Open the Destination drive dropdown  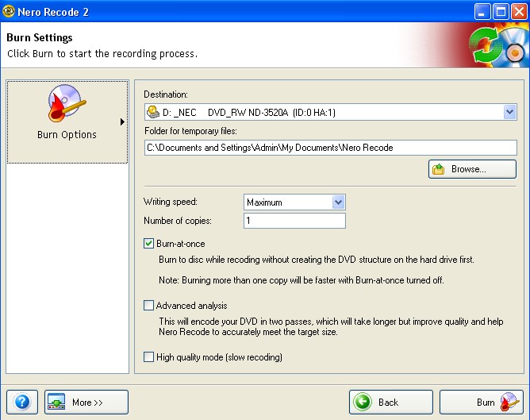point(509,113)
